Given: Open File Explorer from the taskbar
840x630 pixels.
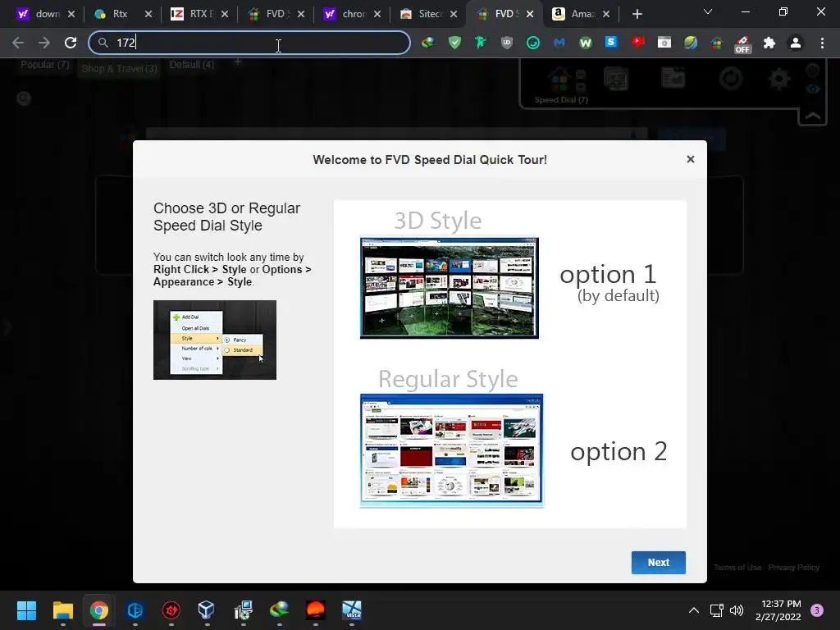Looking at the screenshot, I should coord(62,610).
